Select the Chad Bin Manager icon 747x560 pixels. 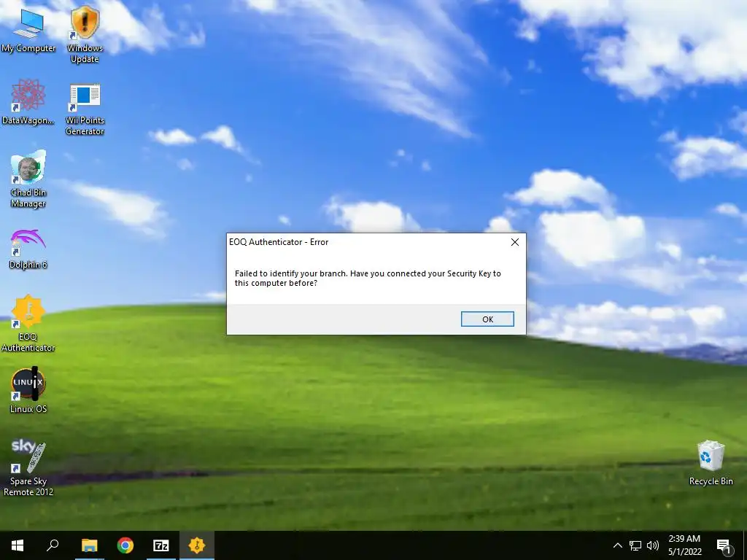28,179
